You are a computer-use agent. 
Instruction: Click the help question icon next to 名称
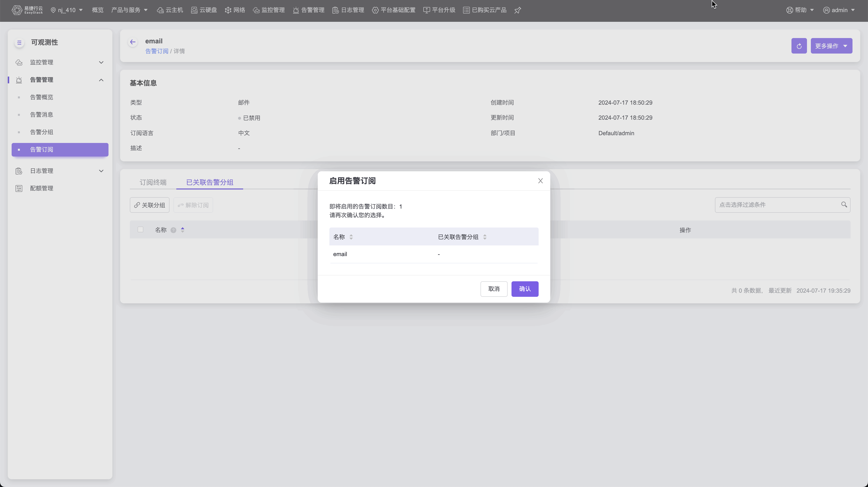pos(173,230)
